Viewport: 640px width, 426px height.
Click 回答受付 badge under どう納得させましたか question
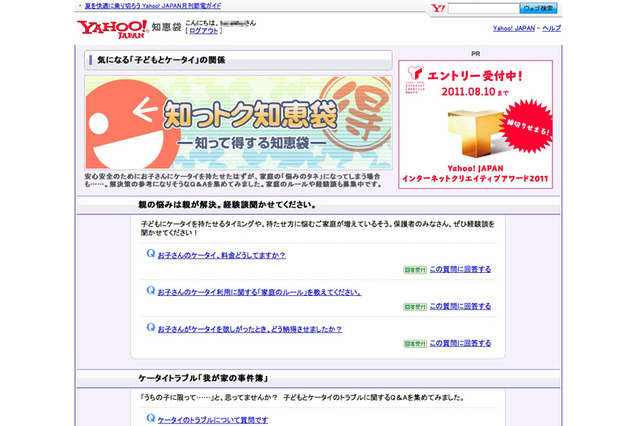coord(415,344)
